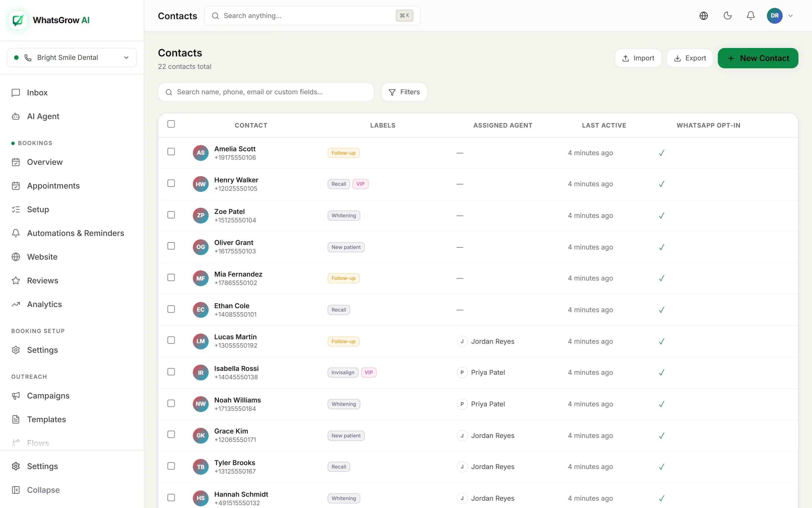
Task: Open the Analytics page
Action: (x=72, y=305)
